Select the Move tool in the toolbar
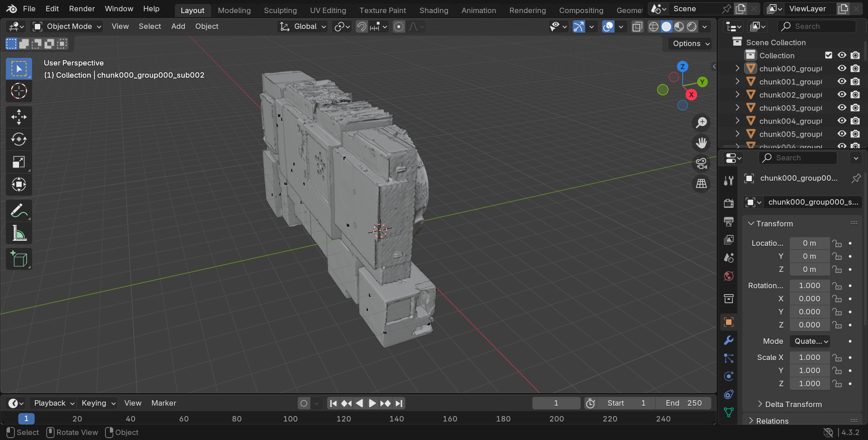Image resolution: width=868 pixels, height=440 pixels. pos(19,117)
